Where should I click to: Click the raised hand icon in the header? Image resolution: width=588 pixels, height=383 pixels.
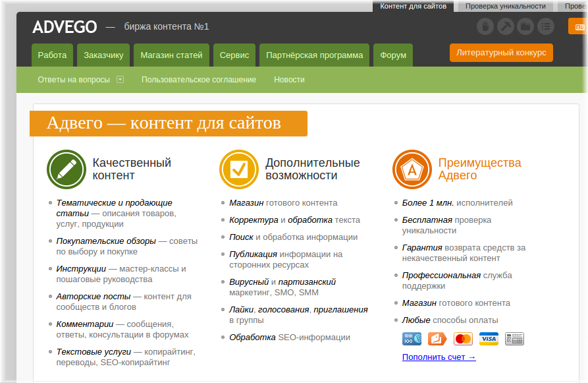tap(485, 26)
